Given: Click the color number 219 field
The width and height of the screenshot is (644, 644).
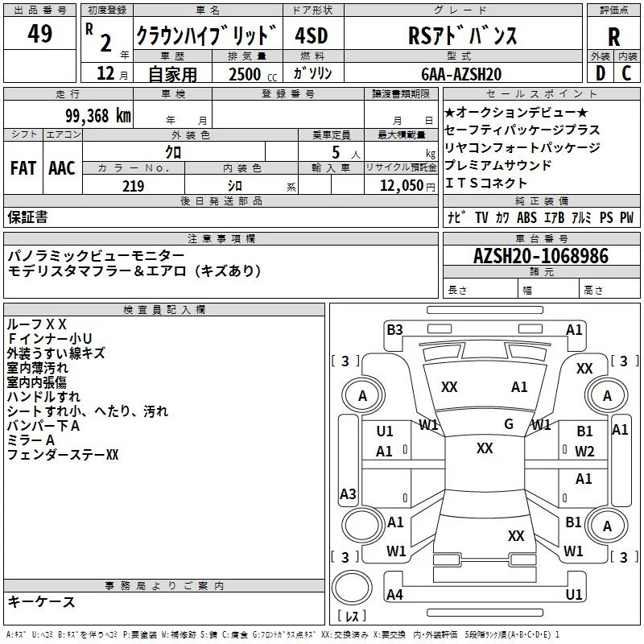Looking at the screenshot, I should tap(134, 186).
